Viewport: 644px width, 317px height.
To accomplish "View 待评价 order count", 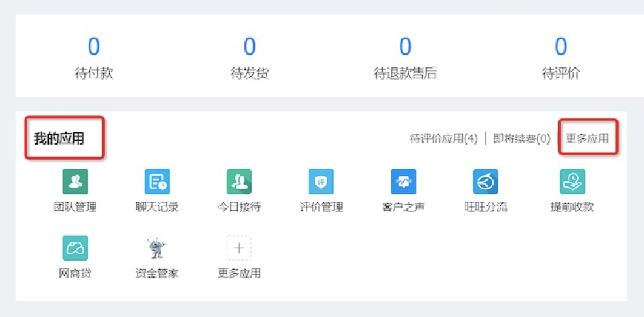I will coord(561,47).
